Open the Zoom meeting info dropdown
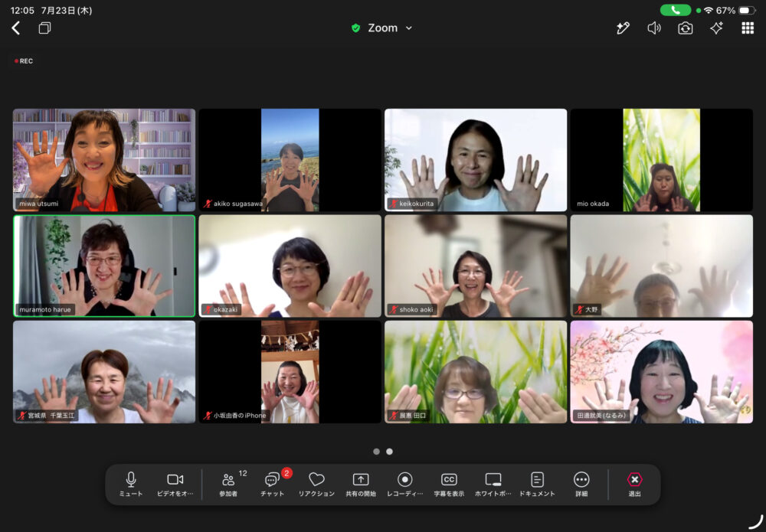The image size is (766, 532). tap(388, 28)
